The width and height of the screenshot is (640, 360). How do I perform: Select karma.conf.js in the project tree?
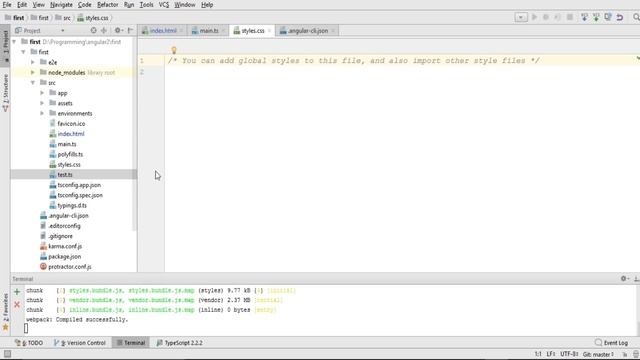click(x=65, y=246)
